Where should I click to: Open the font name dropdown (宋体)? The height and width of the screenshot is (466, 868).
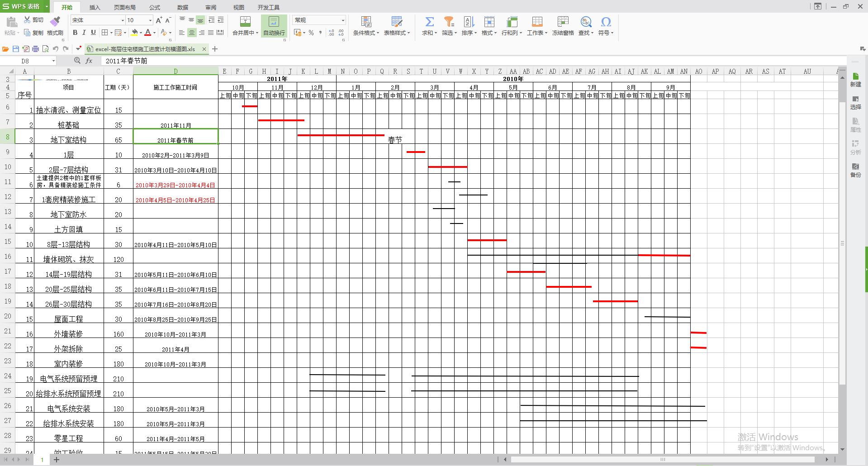[x=122, y=20]
